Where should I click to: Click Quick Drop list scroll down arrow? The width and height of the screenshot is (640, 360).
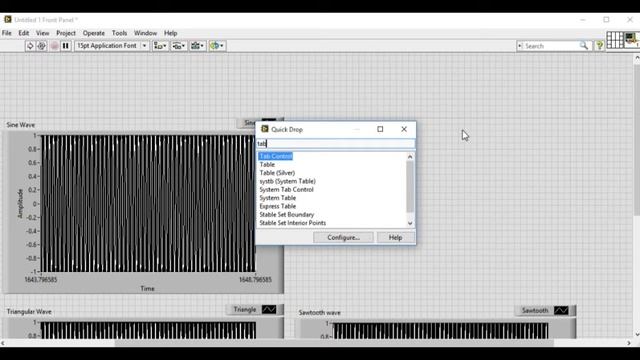[410, 223]
